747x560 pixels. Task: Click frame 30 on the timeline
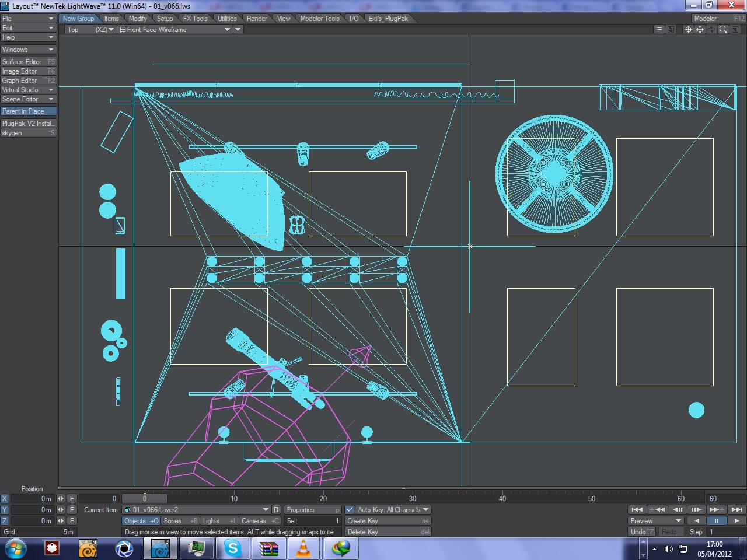click(413, 498)
